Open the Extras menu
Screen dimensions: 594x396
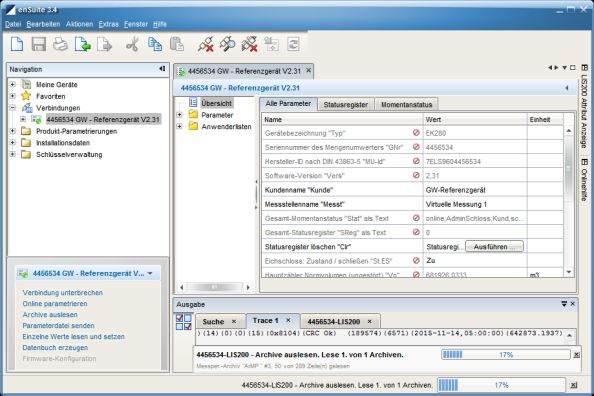[x=109, y=24]
